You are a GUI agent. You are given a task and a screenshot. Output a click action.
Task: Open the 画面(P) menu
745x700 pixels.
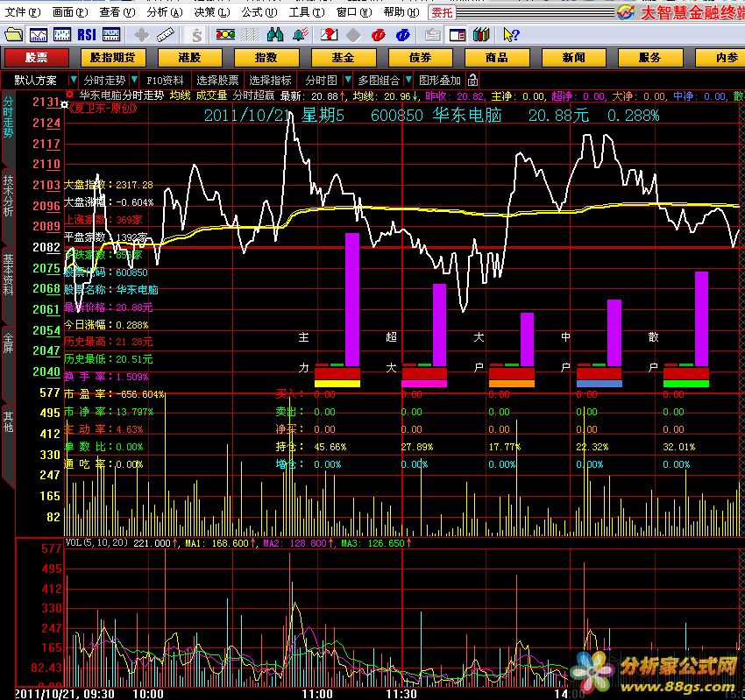[x=70, y=12]
